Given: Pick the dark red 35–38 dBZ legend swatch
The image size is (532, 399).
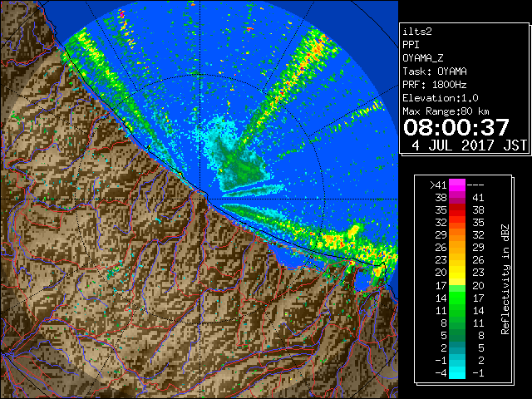Looking at the screenshot, I should click(457, 210).
